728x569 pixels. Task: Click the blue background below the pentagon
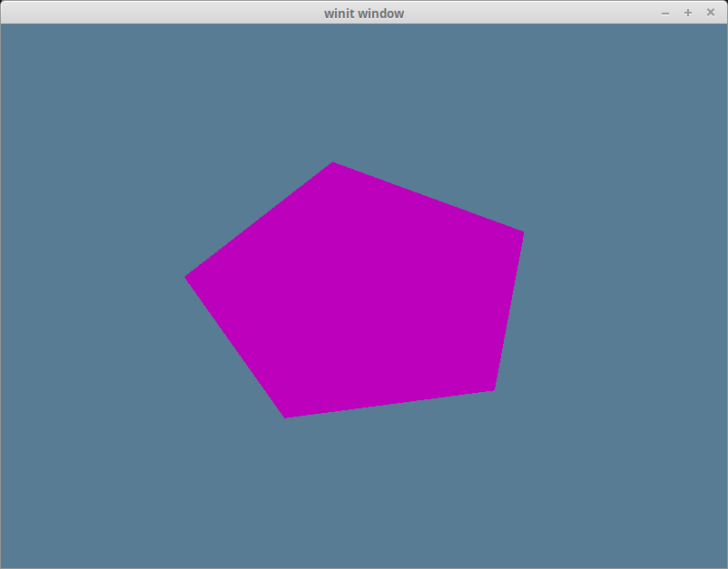pyautogui.click(x=363, y=490)
